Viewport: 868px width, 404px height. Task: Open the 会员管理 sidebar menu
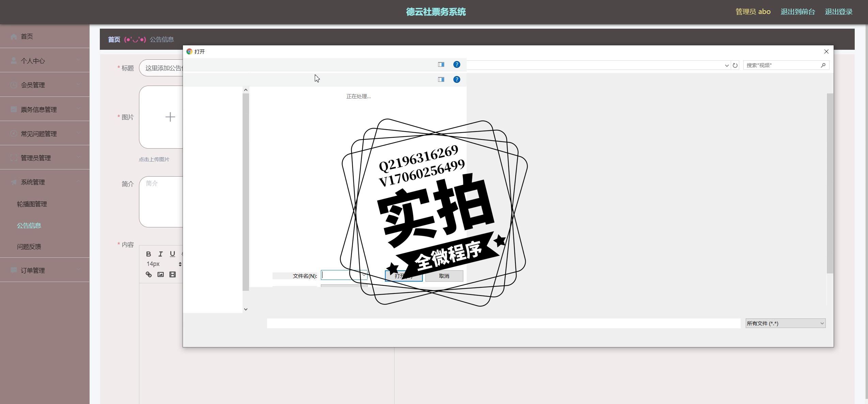45,85
